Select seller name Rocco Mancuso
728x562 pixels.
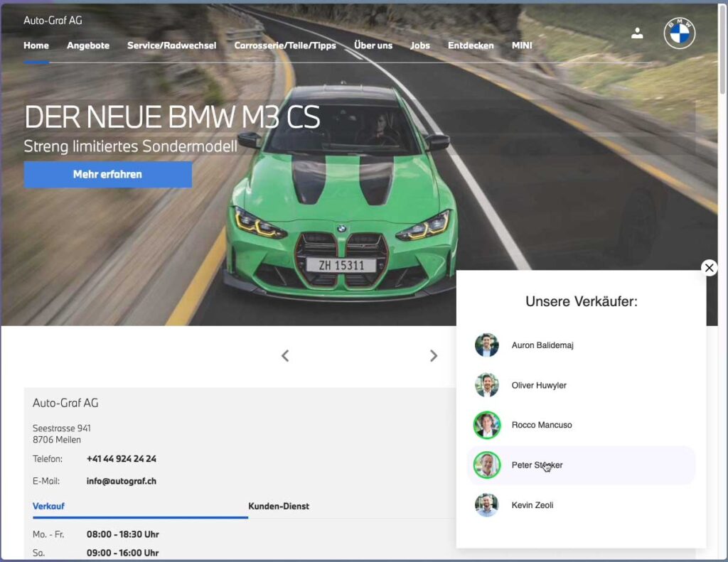[541, 425]
